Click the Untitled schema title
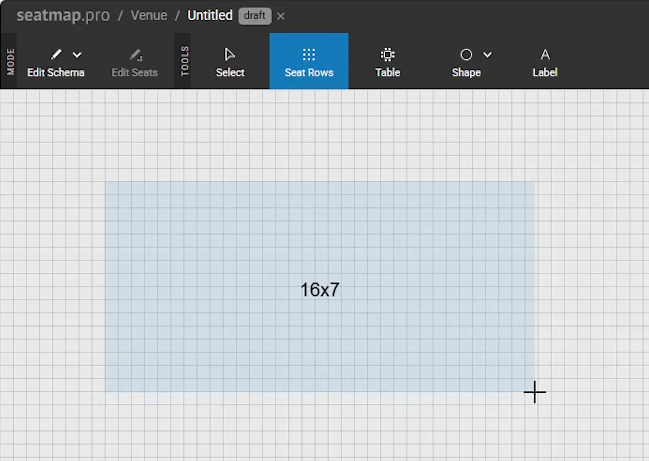649x461 pixels. pos(210,16)
